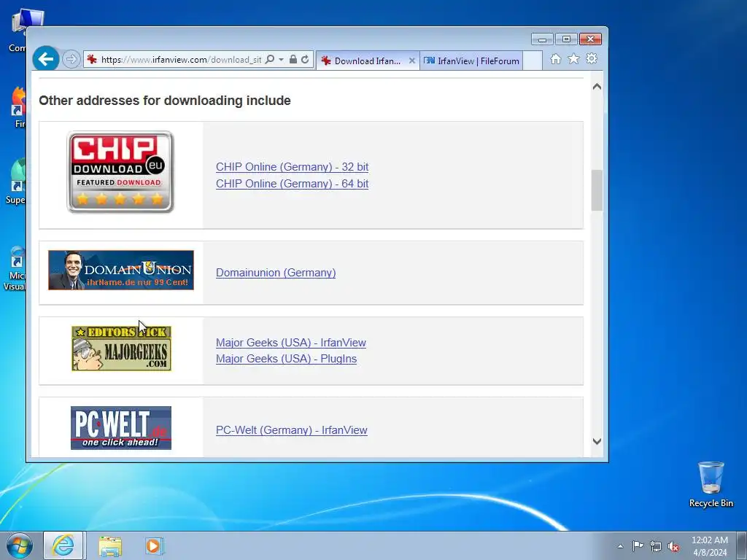Open PC-Welt (Germany) - IrfanView link
This screenshot has width=747, height=560.
(x=292, y=430)
